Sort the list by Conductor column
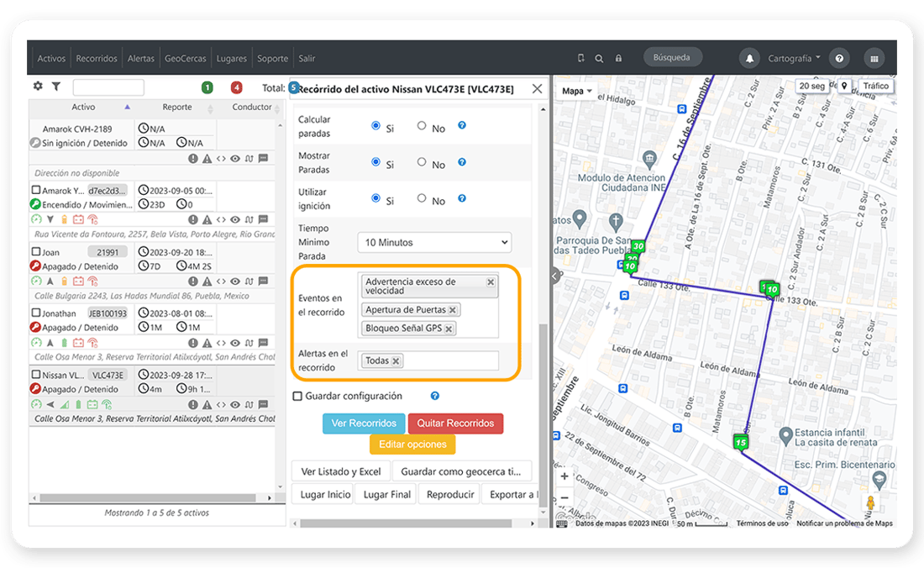Viewport: 924px width, 568px height. click(x=252, y=107)
